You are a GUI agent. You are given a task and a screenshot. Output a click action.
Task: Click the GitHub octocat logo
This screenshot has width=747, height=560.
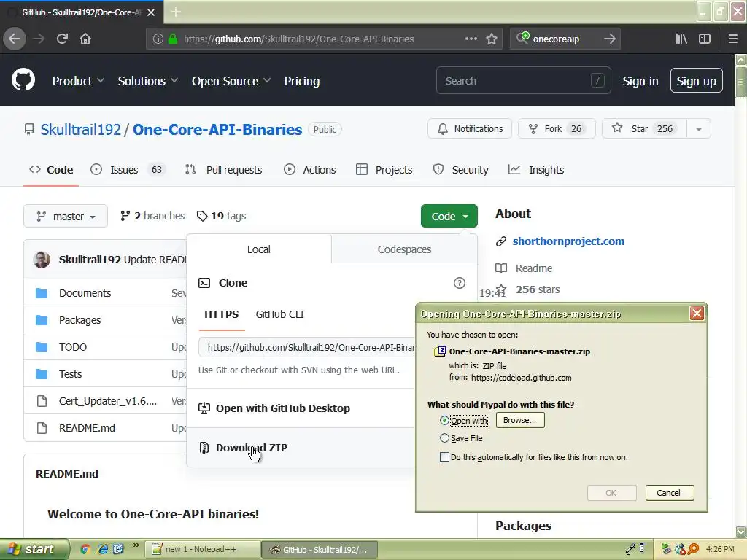(x=23, y=79)
